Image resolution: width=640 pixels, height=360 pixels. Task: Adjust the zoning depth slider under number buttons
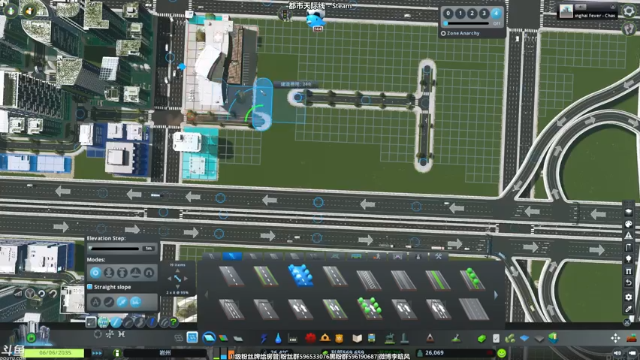[x=467, y=24]
